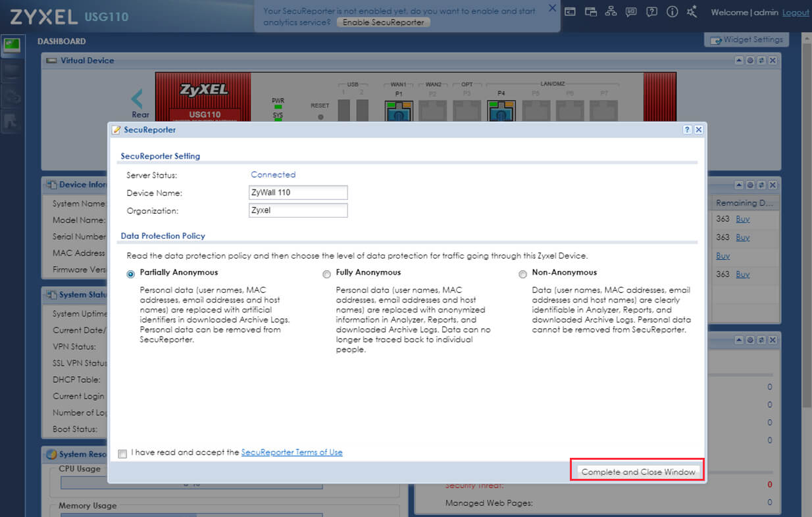Click the RESET button on virtual device
The image size is (812, 517).
tap(320, 116)
